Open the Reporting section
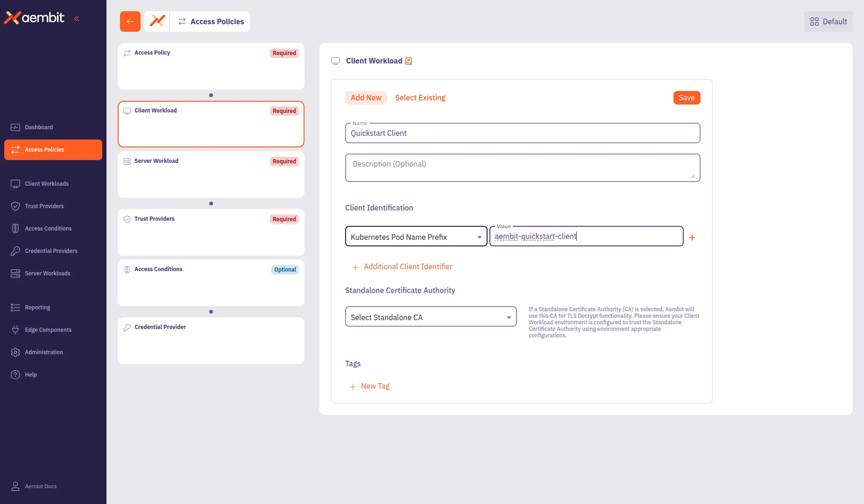 click(x=37, y=307)
